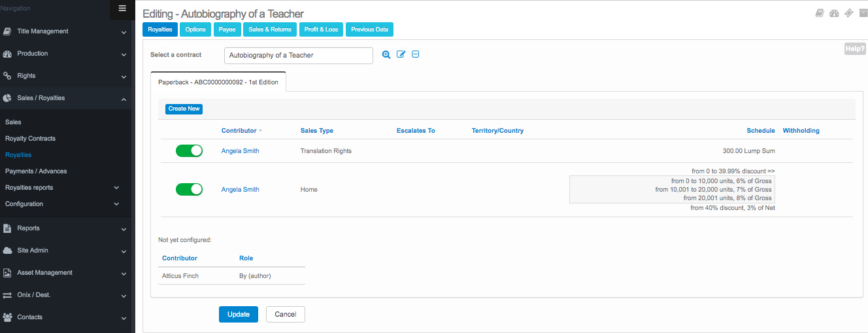
Task: Toggle off the Home sales royalty
Action: [189, 190]
